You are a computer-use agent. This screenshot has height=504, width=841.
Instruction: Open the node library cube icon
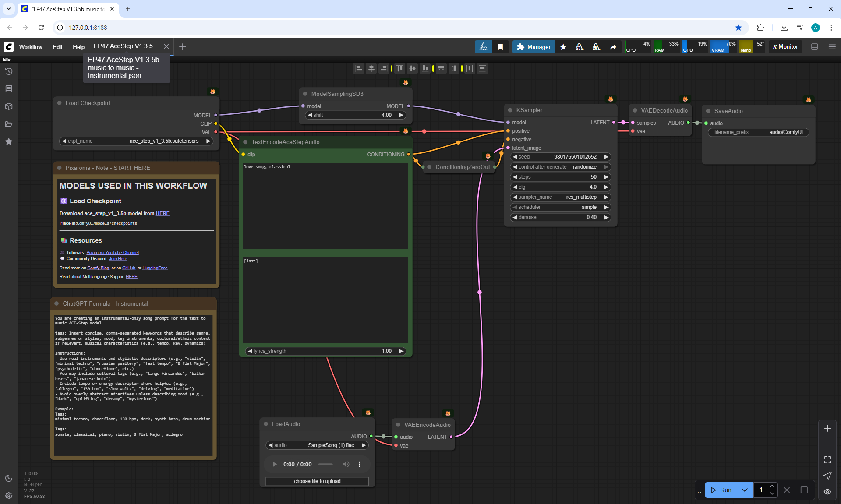[x=8, y=106]
